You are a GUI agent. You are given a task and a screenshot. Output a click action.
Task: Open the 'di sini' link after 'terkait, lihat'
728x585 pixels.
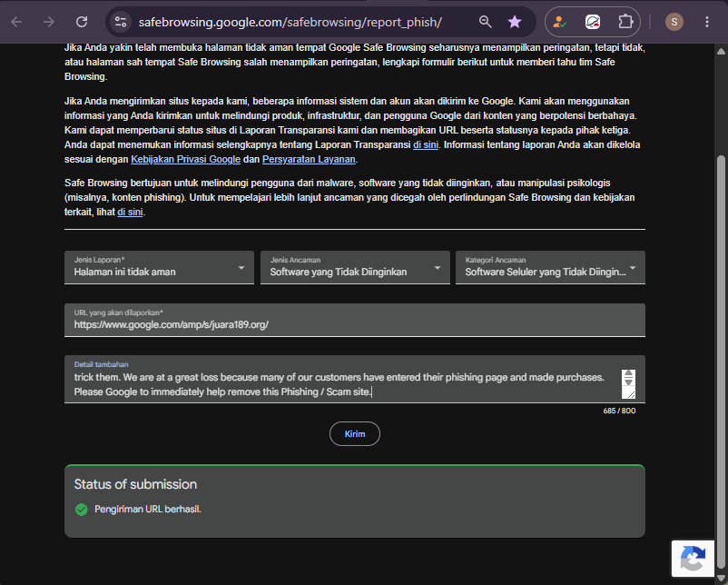click(x=130, y=212)
